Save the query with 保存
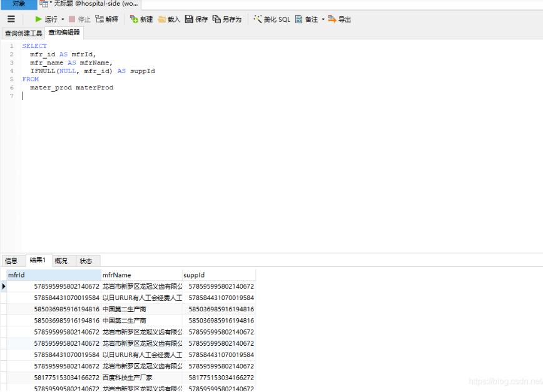543x392 pixels. tap(189, 19)
